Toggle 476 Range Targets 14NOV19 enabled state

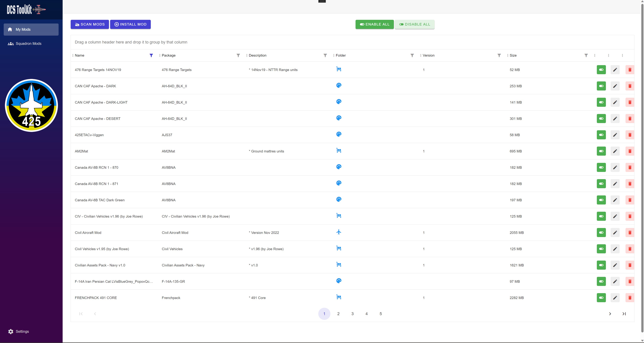[x=601, y=70]
